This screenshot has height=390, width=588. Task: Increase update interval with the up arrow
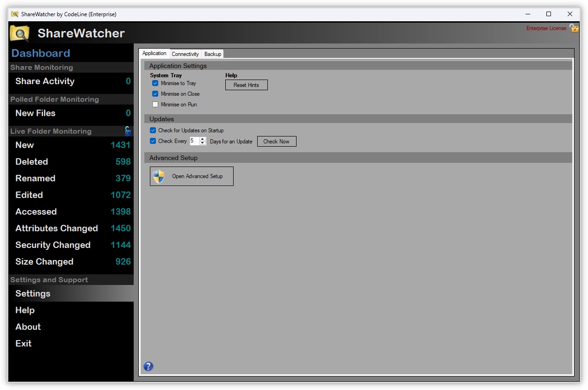coord(202,139)
